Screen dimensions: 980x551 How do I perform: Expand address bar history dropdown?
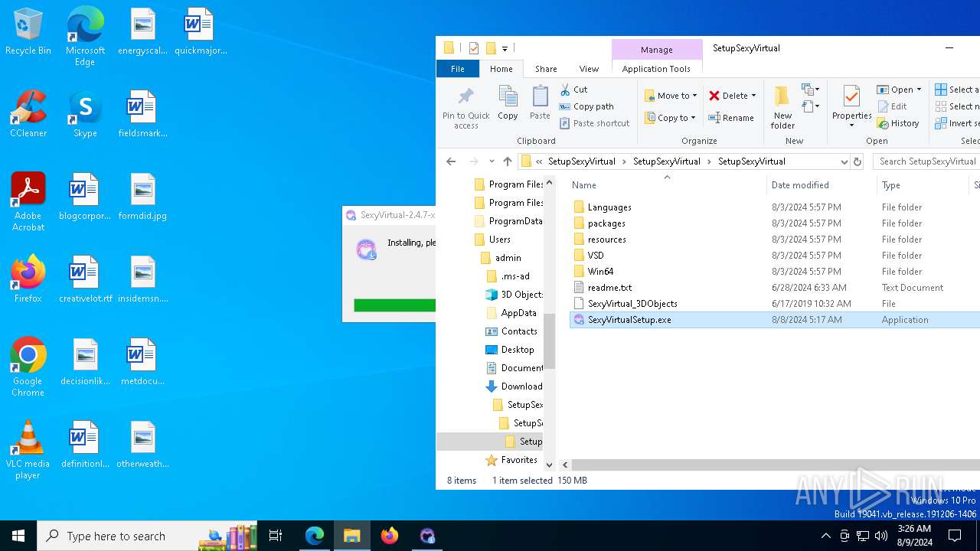pyautogui.click(x=844, y=161)
